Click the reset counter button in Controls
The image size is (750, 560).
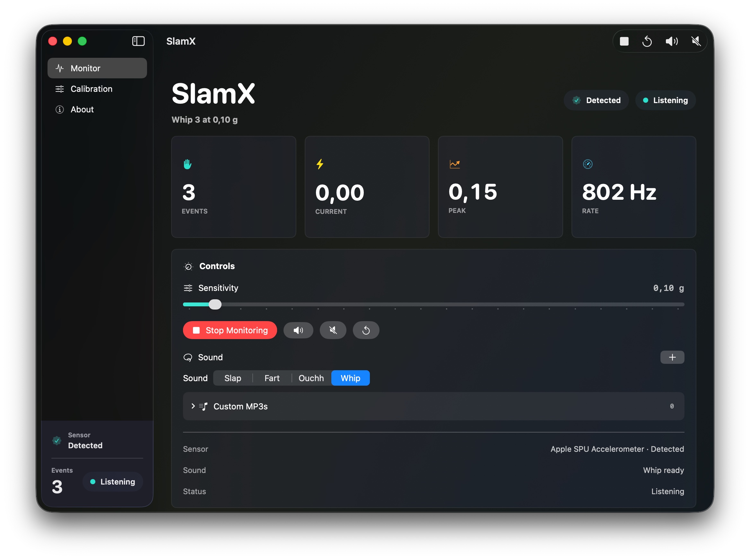coord(366,330)
